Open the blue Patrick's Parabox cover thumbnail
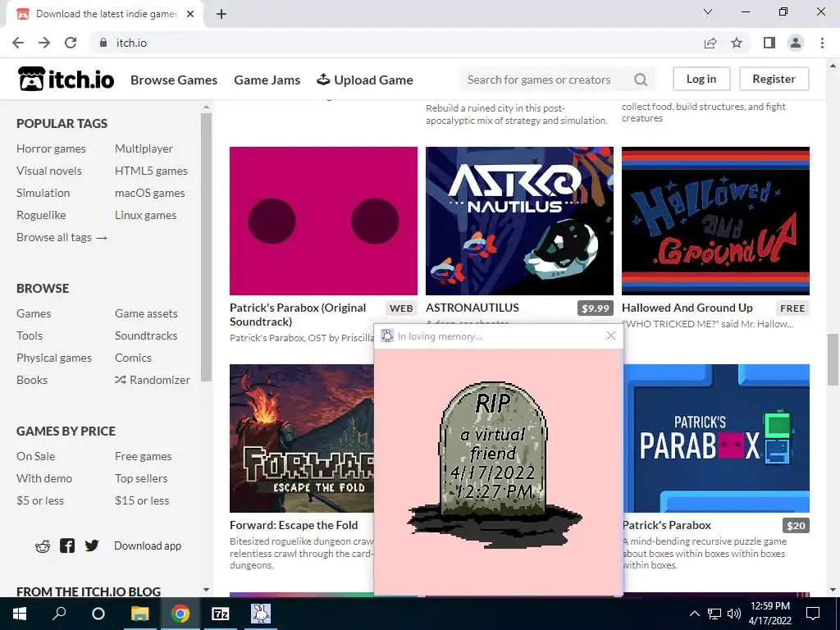This screenshot has height=630, width=840. (716, 438)
